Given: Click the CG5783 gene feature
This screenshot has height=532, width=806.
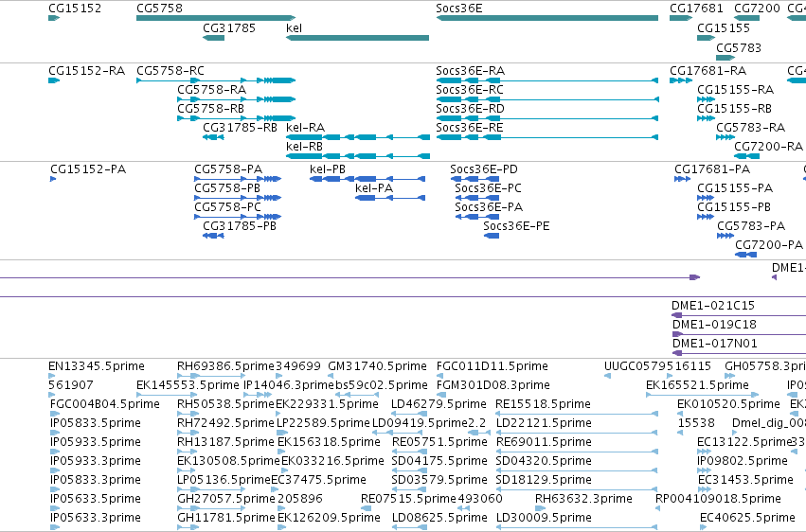Looking at the screenshot, I should click(x=725, y=58).
